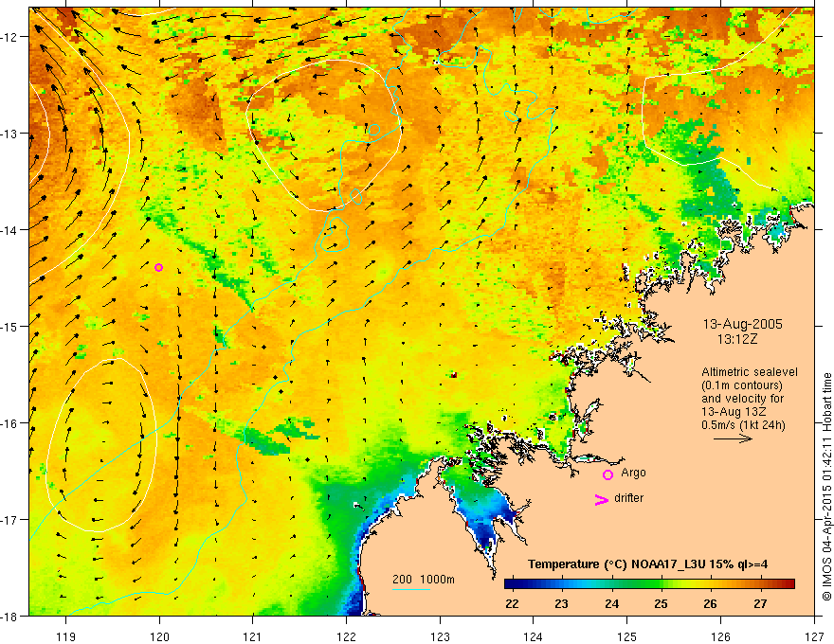Click the latitude axis label "-16"
The width and height of the screenshot is (834, 644).
10,423
